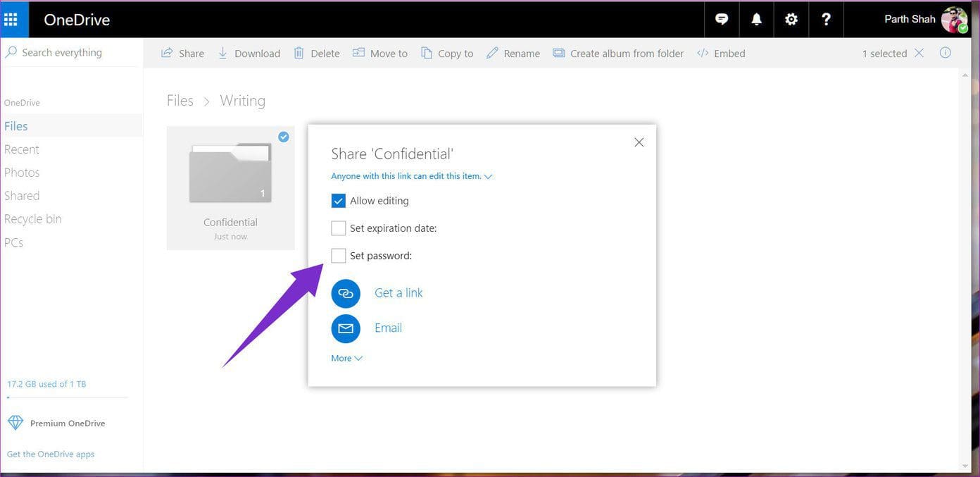Click Download in the command bar

point(249,54)
